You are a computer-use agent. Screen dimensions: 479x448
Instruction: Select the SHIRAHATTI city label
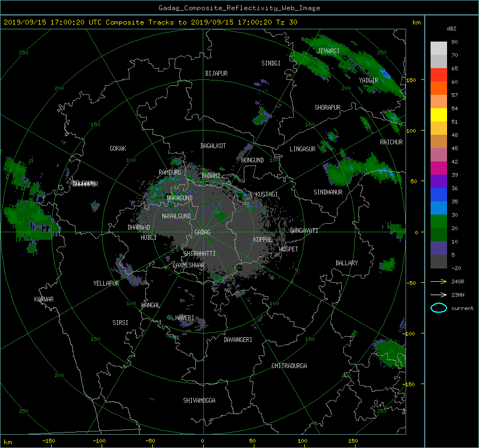pos(200,254)
